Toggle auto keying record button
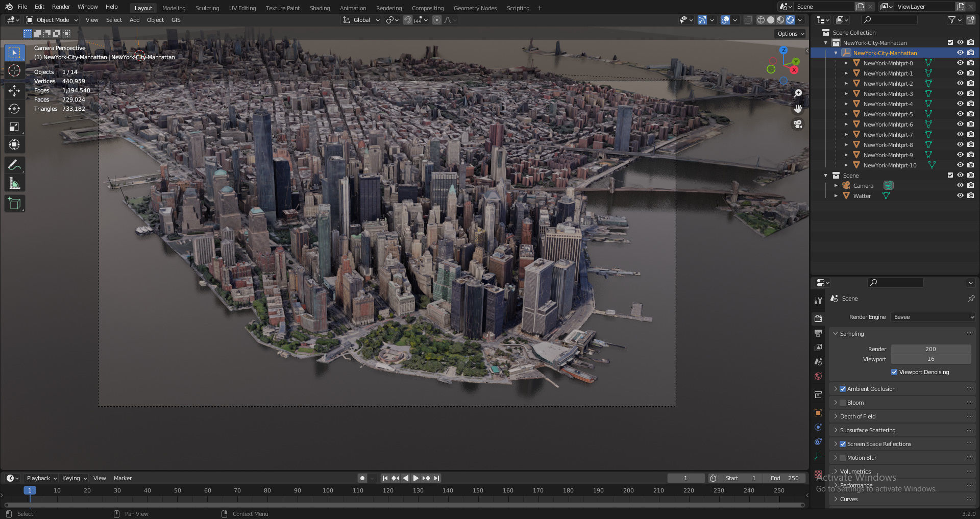Viewport: 980px width, 519px height. point(362,478)
